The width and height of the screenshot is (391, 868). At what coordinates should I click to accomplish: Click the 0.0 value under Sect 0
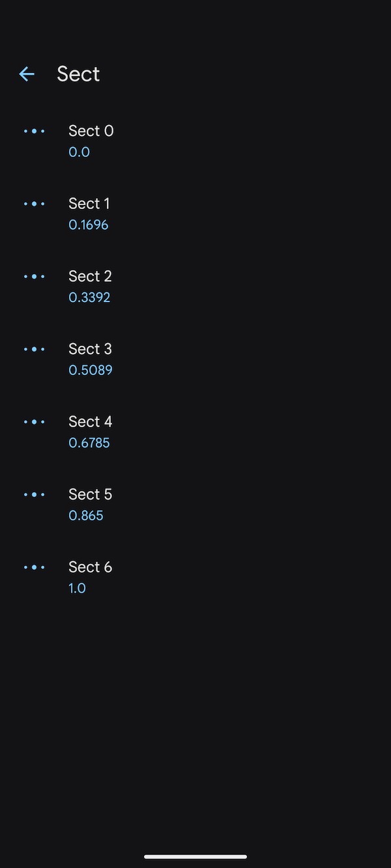tap(79, 152)
